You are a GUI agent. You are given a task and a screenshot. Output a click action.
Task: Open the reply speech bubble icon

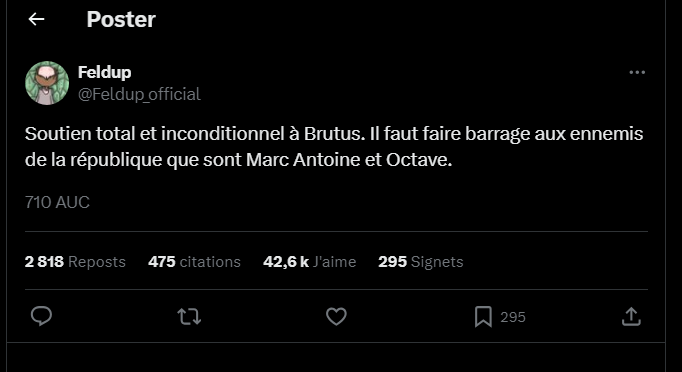point(41,316)
